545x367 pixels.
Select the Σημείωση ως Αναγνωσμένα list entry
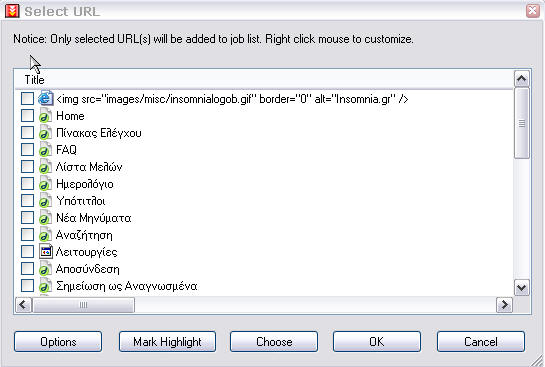point(127,286)
